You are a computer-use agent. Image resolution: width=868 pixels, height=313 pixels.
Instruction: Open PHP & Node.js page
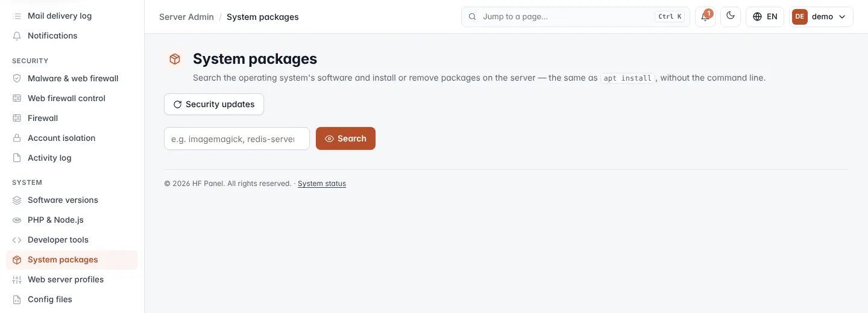point(72,220)
